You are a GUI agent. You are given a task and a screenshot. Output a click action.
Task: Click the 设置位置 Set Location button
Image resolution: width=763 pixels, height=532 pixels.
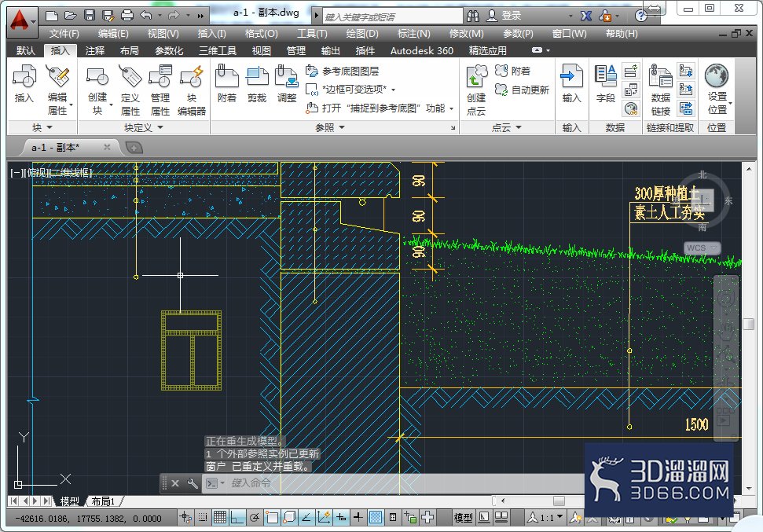tap(717, 90)
